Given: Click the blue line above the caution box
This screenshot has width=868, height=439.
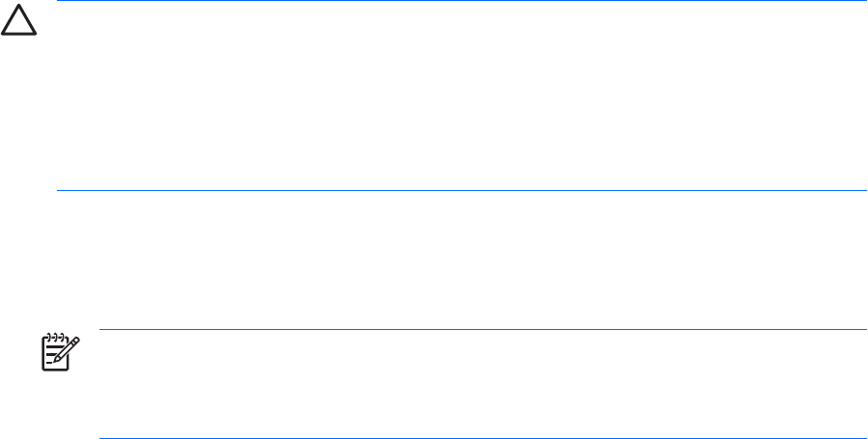Looking at the screenshot, I should point(462,1).
